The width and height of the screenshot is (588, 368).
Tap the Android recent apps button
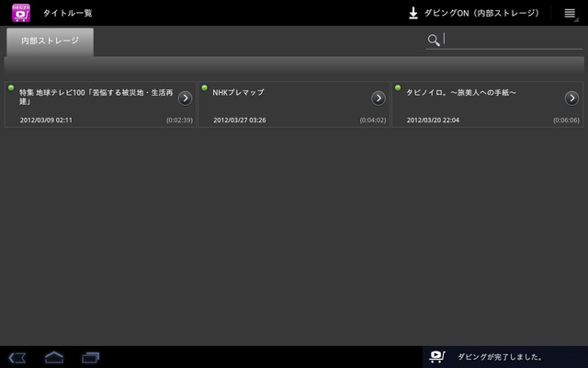(91, 358)
